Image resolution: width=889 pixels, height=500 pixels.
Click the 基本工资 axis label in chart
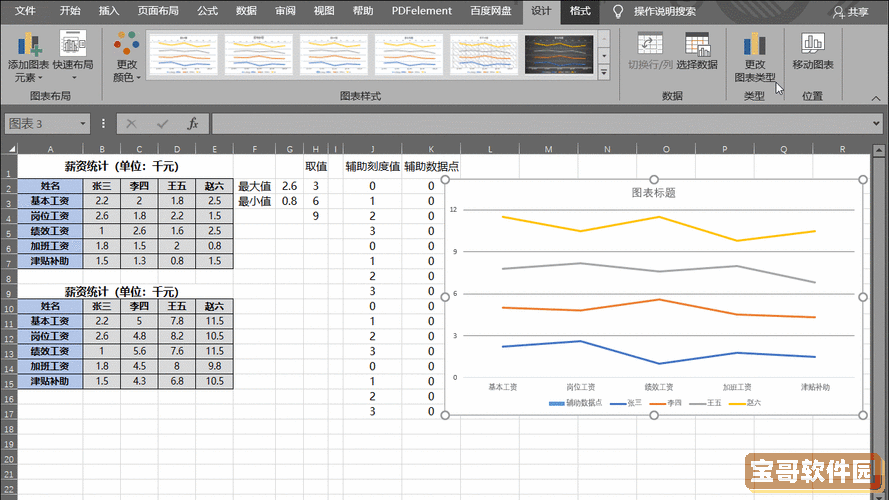point(502,387)
